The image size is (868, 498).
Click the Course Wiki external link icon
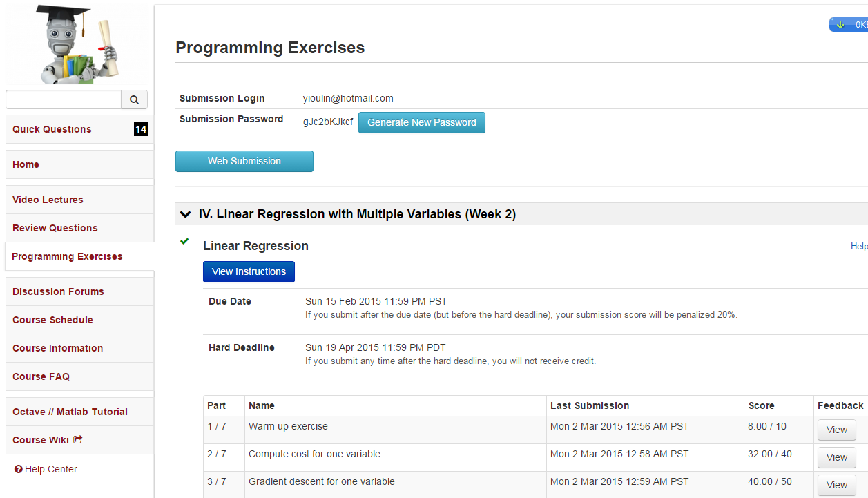(78, 439)
